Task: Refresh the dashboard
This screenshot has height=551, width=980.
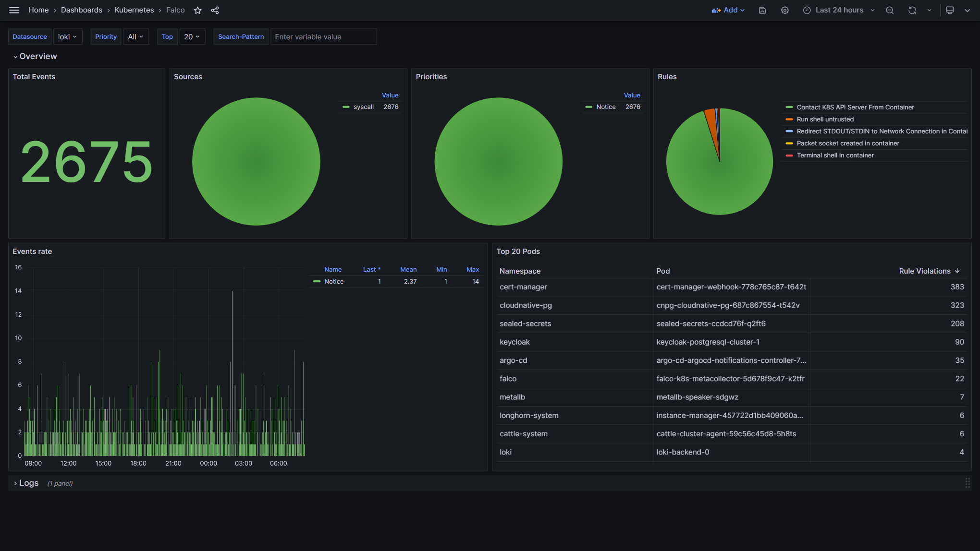Action: pos(912,10)
